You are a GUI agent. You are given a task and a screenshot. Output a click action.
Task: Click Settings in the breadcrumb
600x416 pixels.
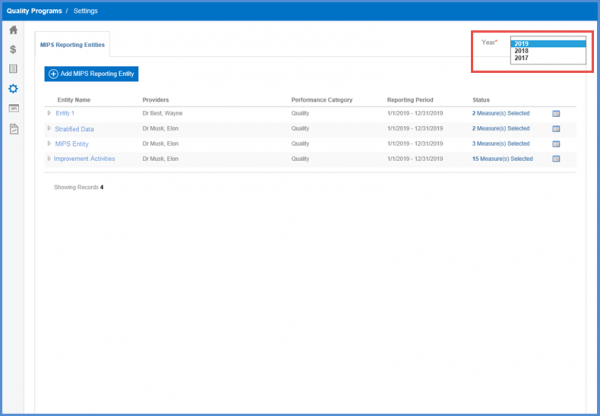[x=85, y=11]
